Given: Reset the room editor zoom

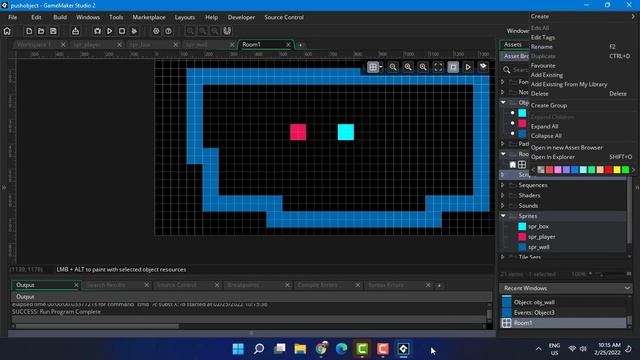Looking at the screenshot, I should pos(408,67).
